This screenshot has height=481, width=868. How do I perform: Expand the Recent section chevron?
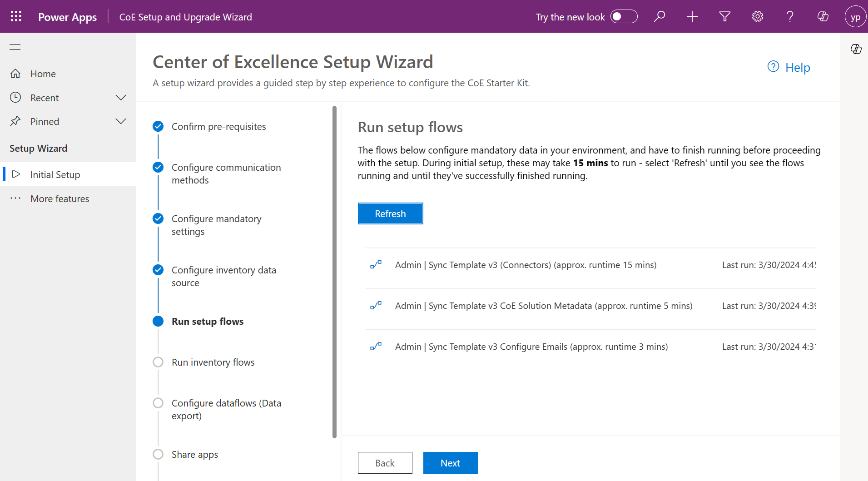click(x=121, y=98)
